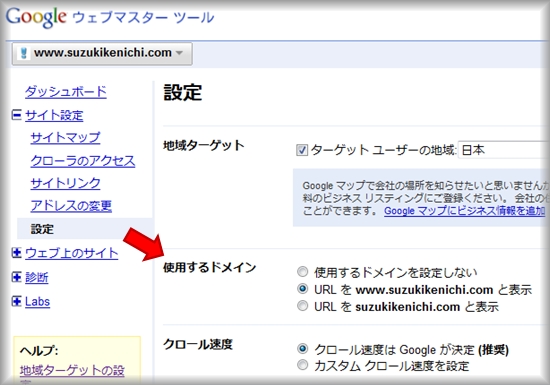Expand the ウェブ上のサイト section
This screenshot has width=550, height=385.
16,253
